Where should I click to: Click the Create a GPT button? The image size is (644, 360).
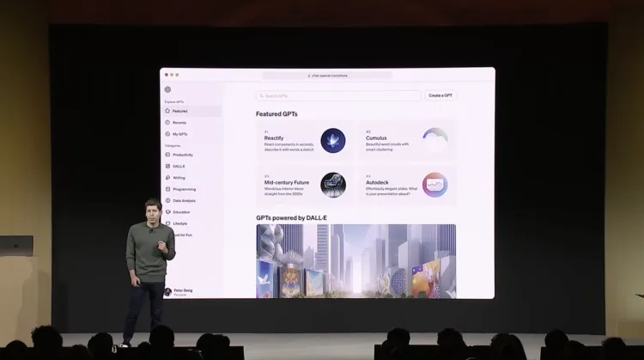pos(440,95)
